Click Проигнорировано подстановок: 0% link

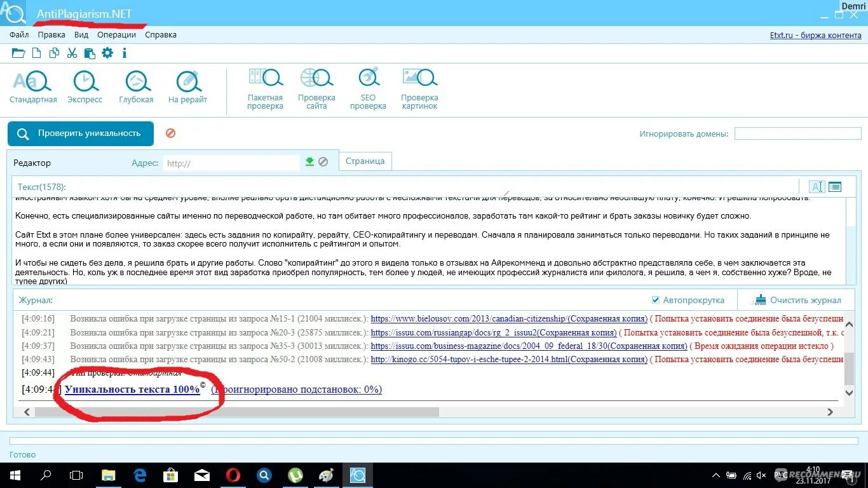tap(296, 390)
